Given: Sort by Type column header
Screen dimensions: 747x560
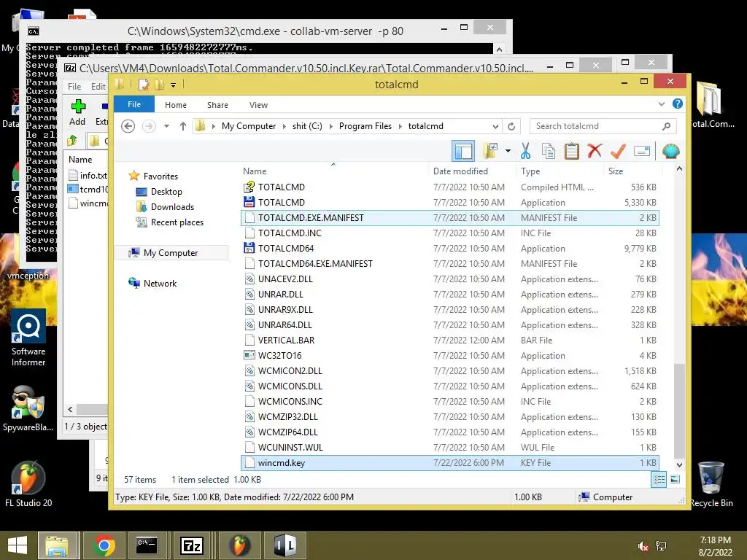Looking at the screenshot, I should tap(530, 171).
